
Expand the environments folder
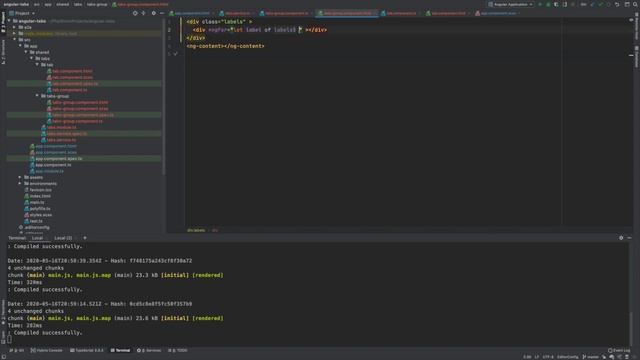tap(20, 184)
